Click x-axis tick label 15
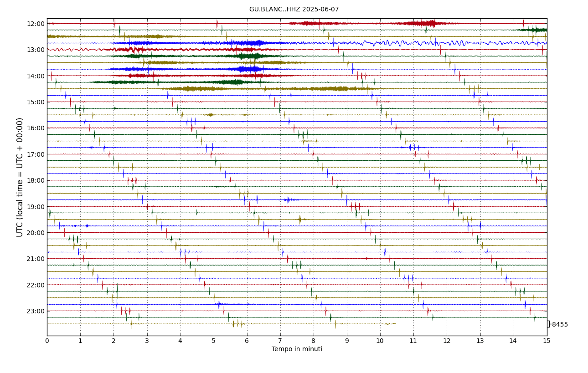 click(547, 341)
